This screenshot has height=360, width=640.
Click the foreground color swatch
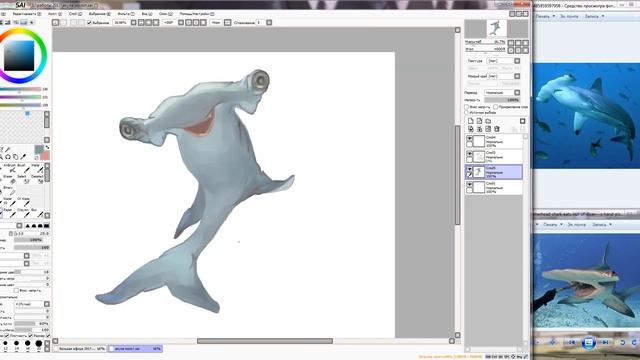(x=39, y=150)
